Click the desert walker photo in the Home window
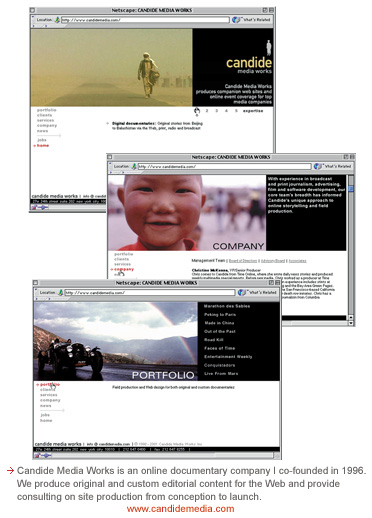The height and width of the screenshot is (518, 372). [x=111, y=67]
